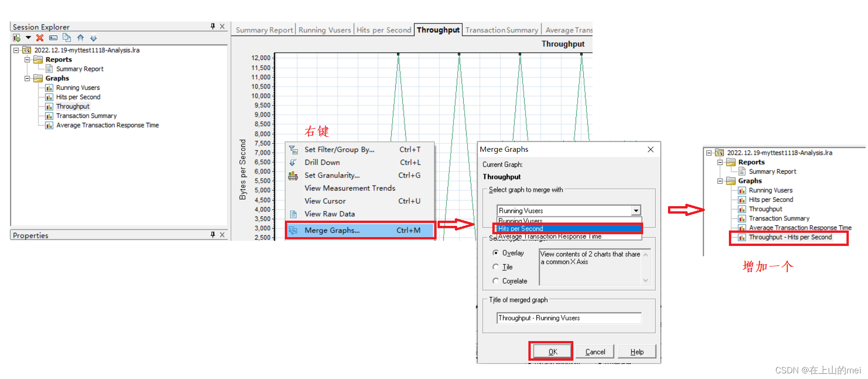Image resolution: width=868 pixels, height=379 pixels.
Task: Choose Drill Down from context menu
Action: [x=360, y=163]
